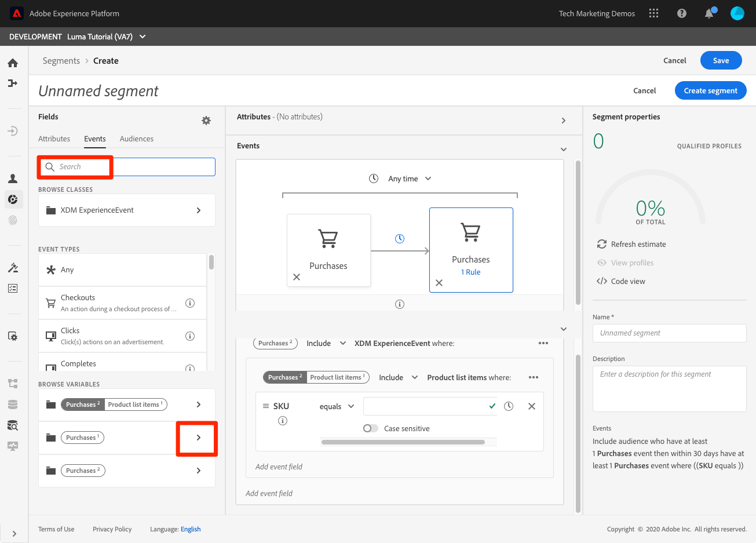Open Policies gavel icon in sidebar

click(13, 268)
